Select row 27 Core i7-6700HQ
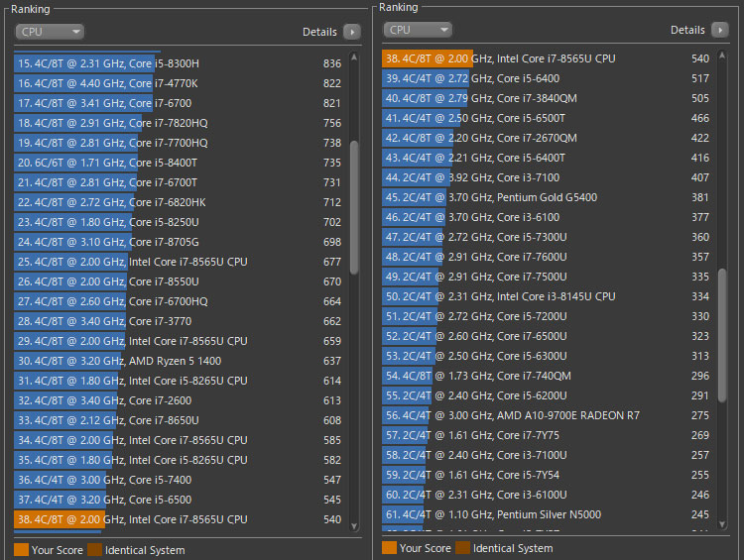The image size is (744, 560). coord(180,301)
